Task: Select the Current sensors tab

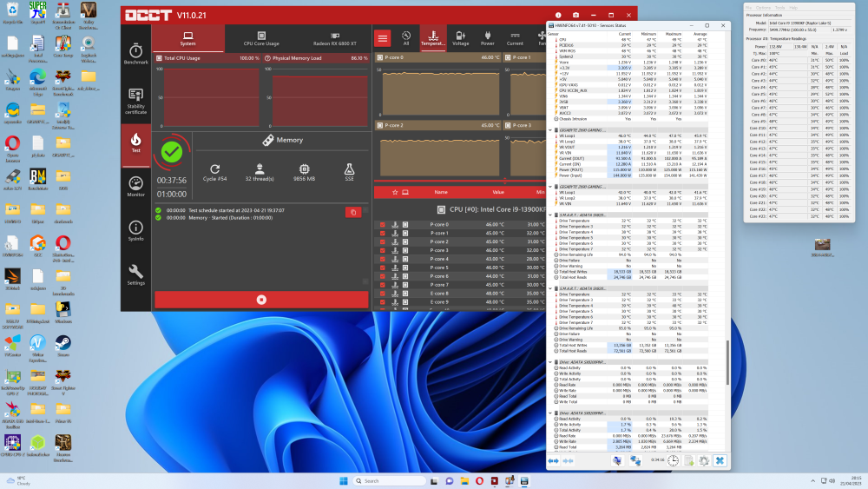Action: click(515, 38)
